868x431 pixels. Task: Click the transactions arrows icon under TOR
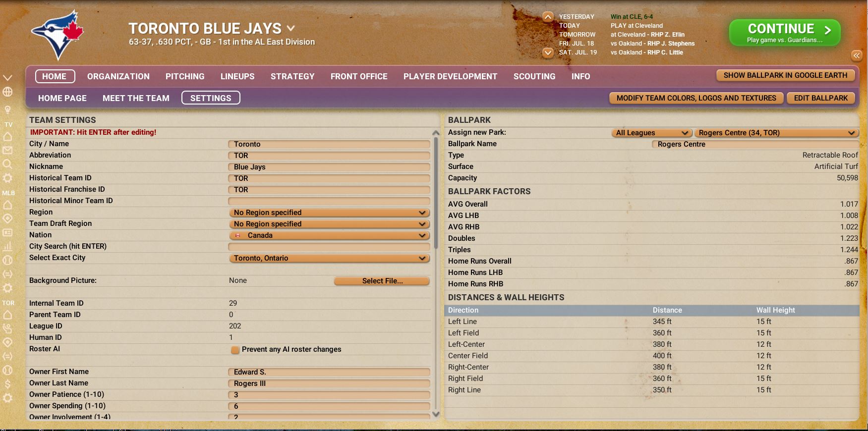[7, 356]
